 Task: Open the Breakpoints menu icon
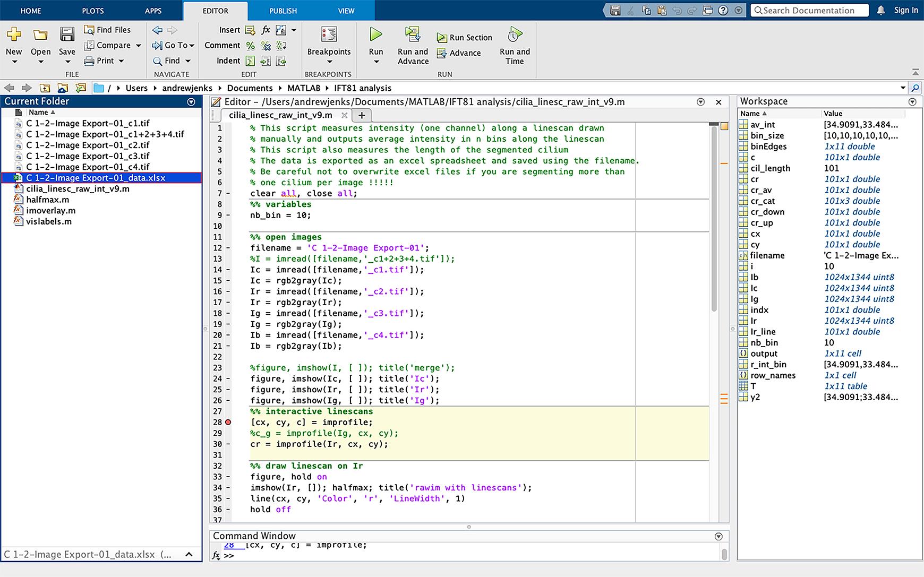point(329,35)
